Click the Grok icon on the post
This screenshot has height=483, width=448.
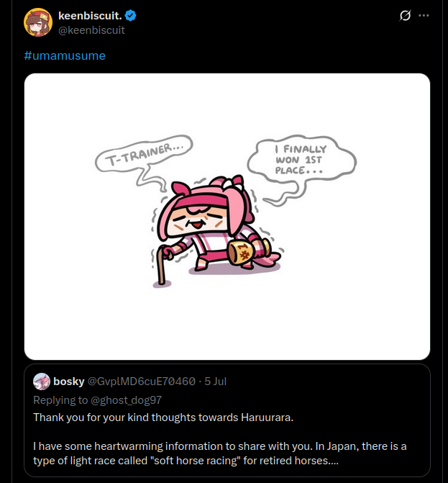tap(405, 16)
